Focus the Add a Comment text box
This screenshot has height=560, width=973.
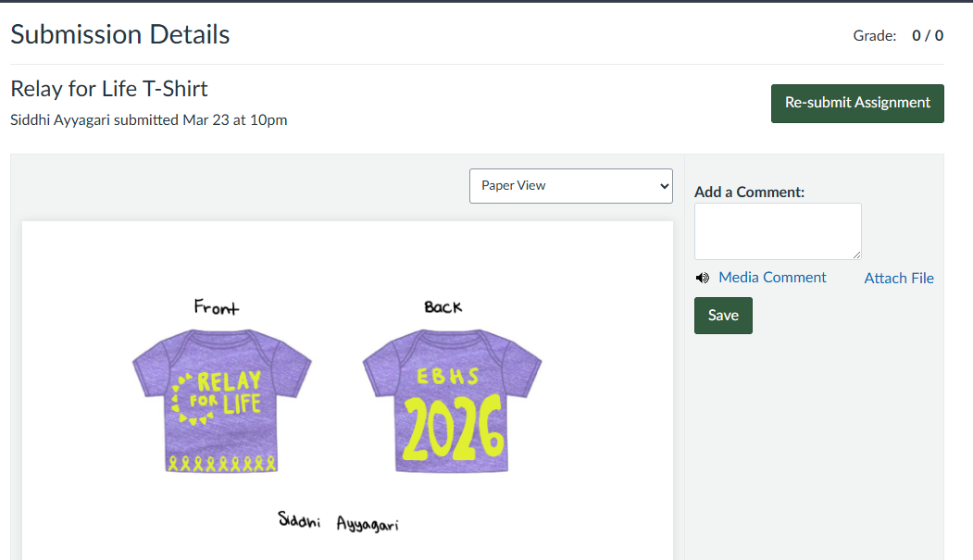point(778,230)
